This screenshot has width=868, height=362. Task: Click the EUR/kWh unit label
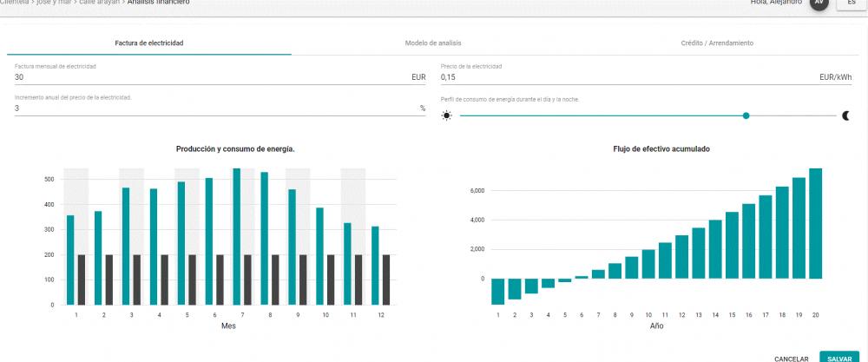click(x=836, y=77)
